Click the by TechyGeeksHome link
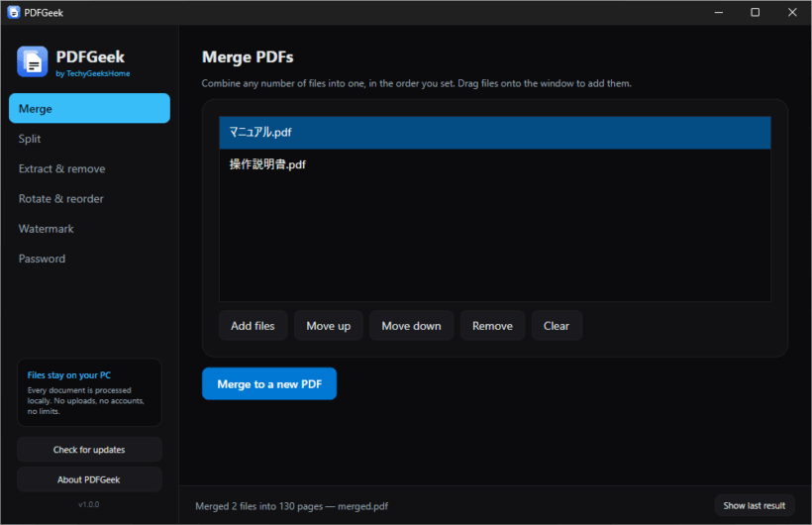Image resolution: width=812 pixels, height=525 pixels. tap(93, 73)
